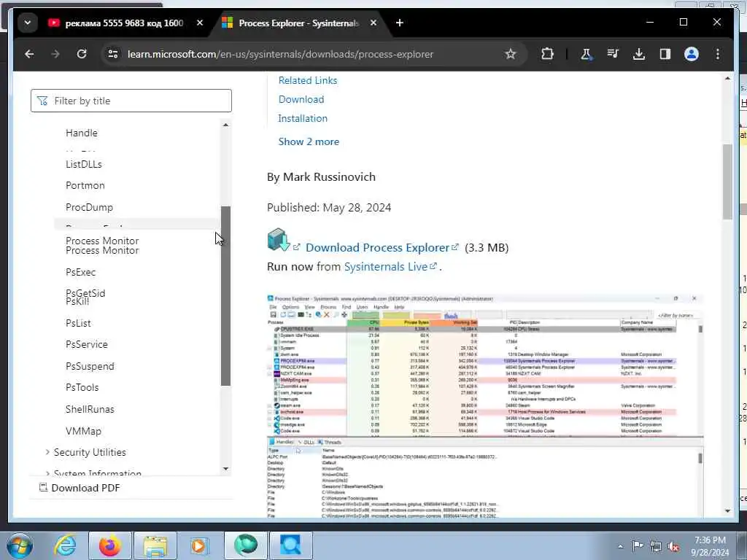Image resolution: width=747 pixels, height=560 pixels.
Task: Click the Download Process Explorer link
Action: (377, 248)
